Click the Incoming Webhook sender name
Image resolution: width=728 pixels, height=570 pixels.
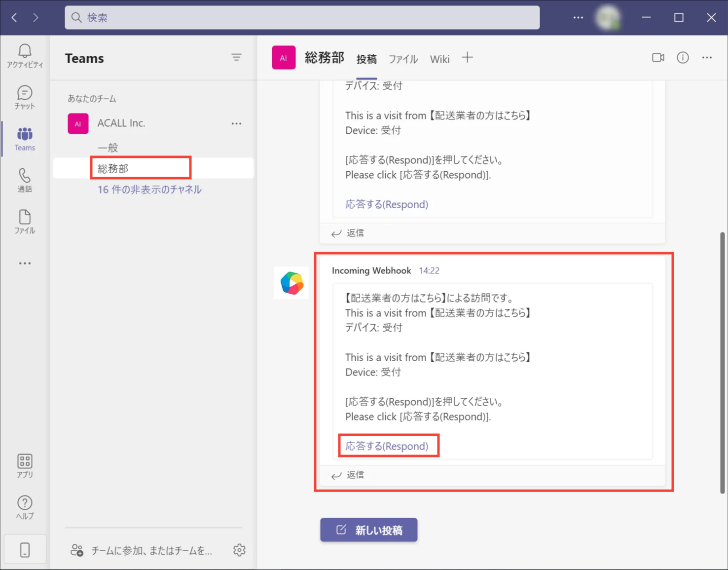coord(371,270)
